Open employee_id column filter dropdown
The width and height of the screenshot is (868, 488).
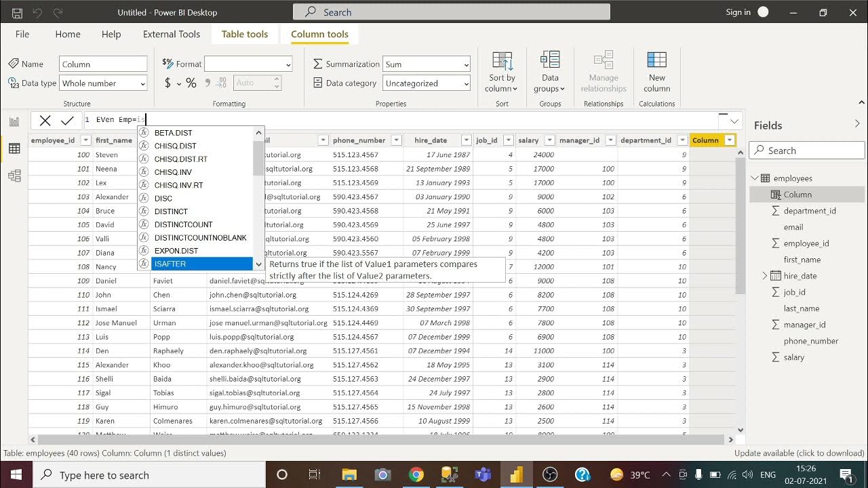[85, 140]
